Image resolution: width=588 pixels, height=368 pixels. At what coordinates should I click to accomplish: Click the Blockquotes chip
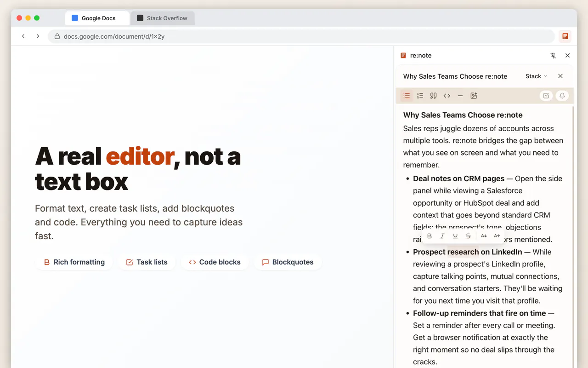click(288, 262)
